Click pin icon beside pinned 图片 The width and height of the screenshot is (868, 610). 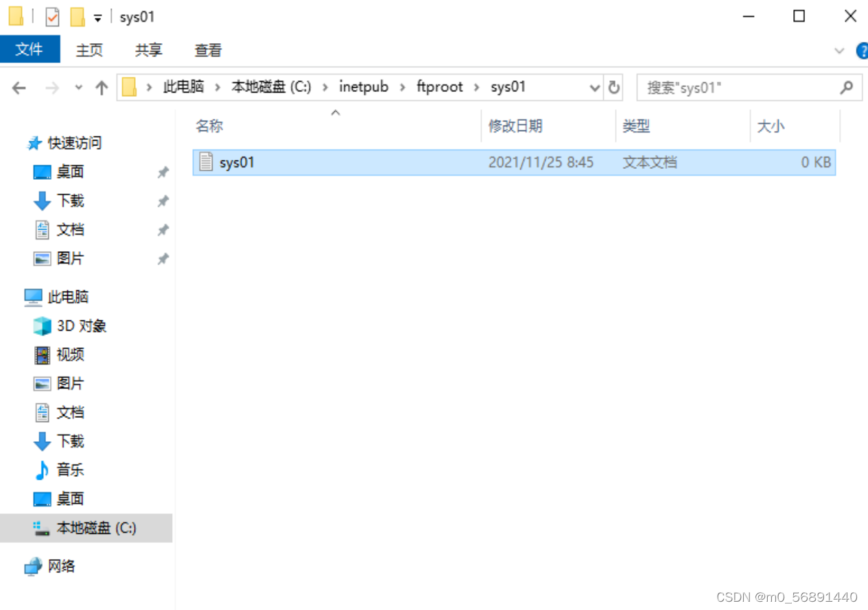163,259
